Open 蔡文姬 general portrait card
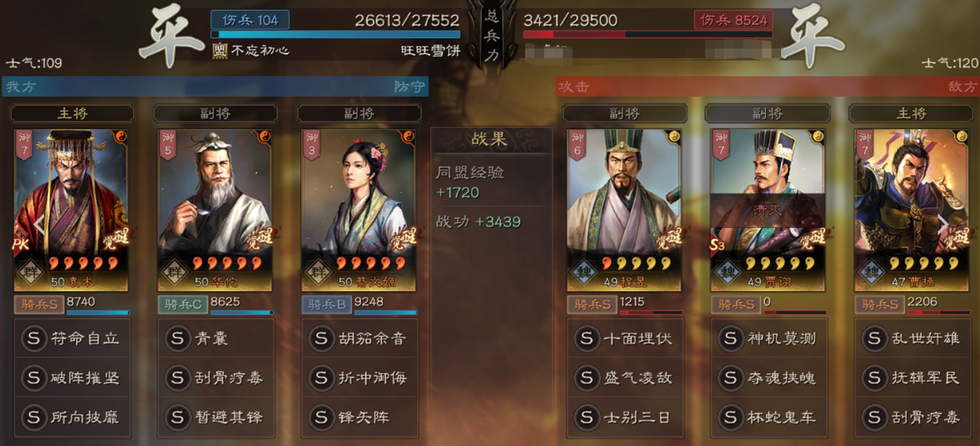Screen dimensions: 980x446 tap(358, 210)
